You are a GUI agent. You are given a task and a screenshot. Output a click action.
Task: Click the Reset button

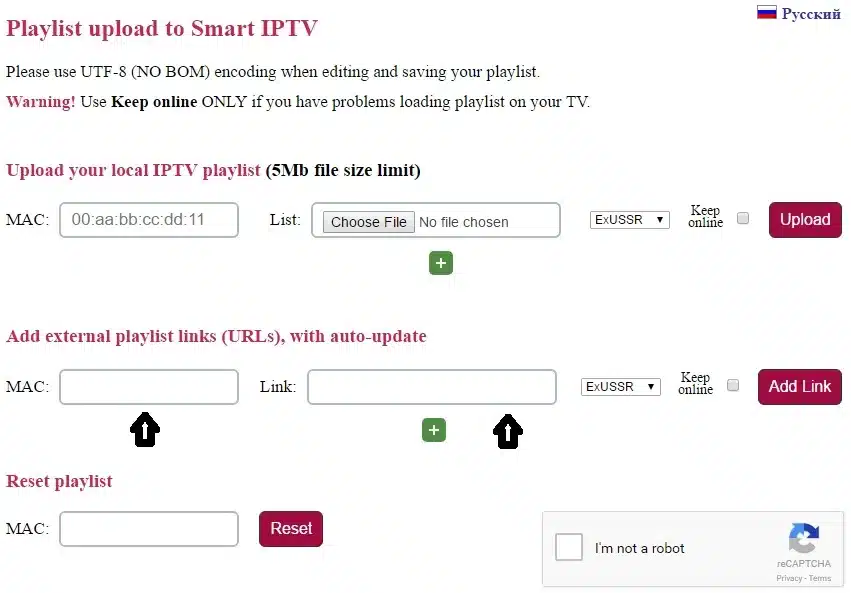pos(290,528)
